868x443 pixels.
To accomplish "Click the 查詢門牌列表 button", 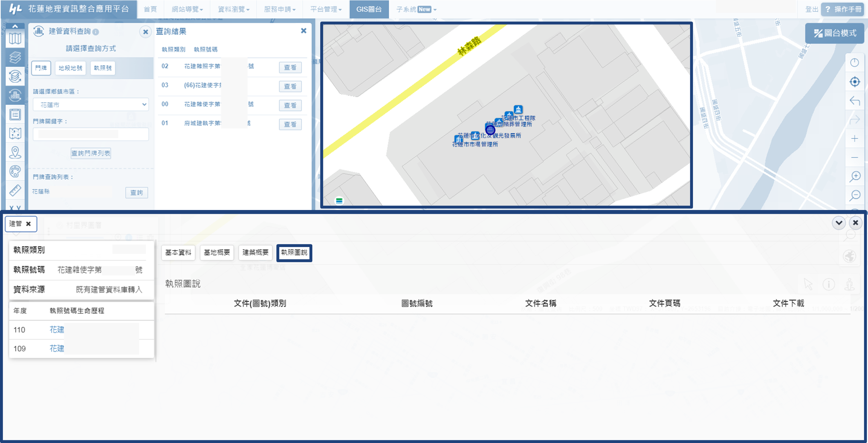I will 91,153.
